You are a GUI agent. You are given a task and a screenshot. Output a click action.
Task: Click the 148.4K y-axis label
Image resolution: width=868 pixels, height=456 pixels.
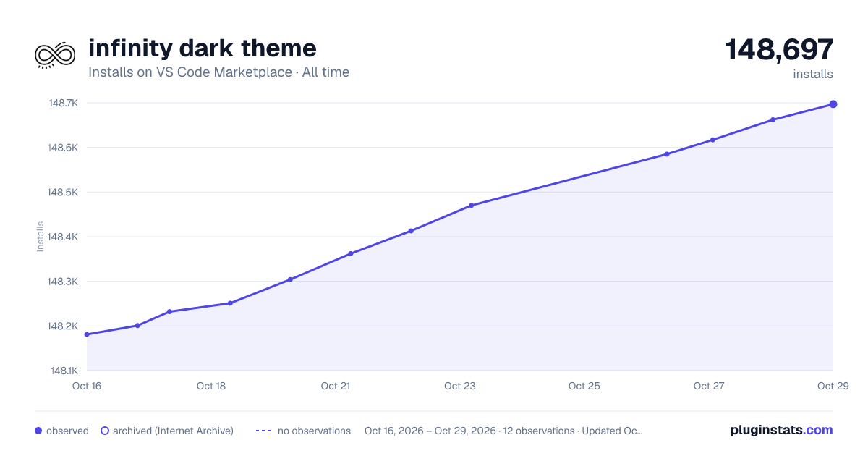pyautogui.click(x=63, y=237)
